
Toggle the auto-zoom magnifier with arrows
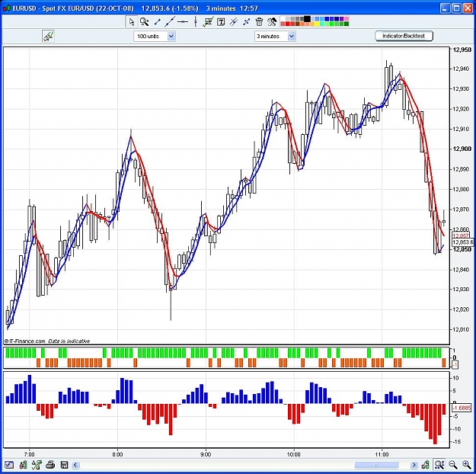pyautogui.click(x=439, y=465)
